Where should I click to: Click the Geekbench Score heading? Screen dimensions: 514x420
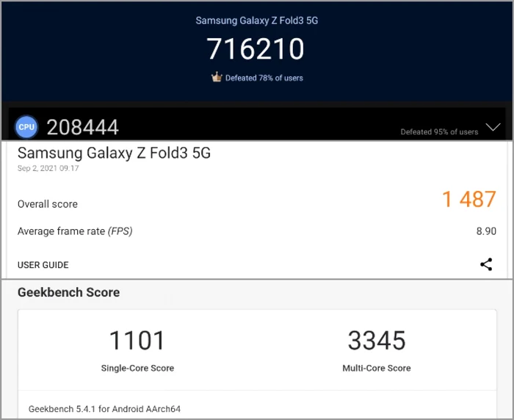coord(68,292)
